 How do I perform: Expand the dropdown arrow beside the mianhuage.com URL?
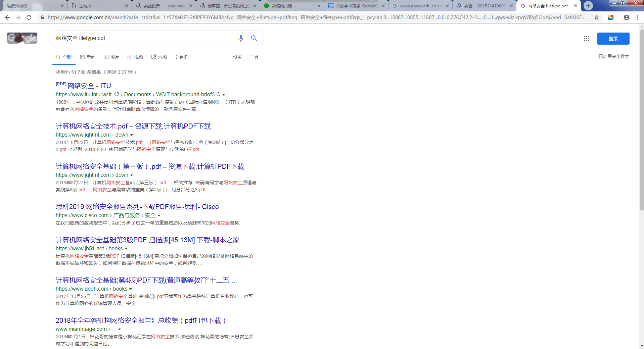pos(120,329)
